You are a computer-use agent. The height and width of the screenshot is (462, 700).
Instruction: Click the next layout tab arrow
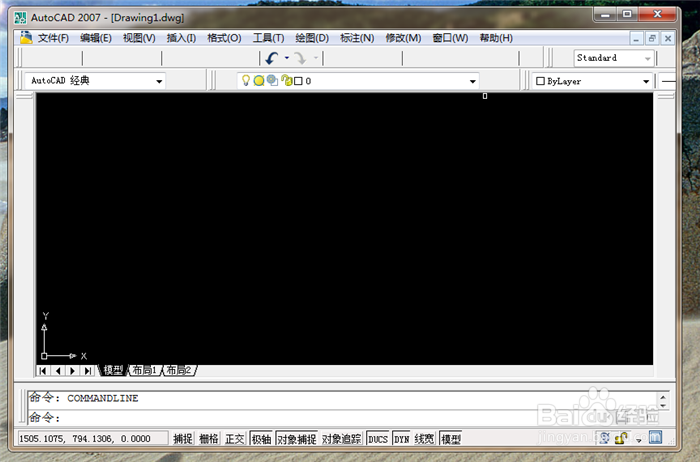[x=73, y=370]
